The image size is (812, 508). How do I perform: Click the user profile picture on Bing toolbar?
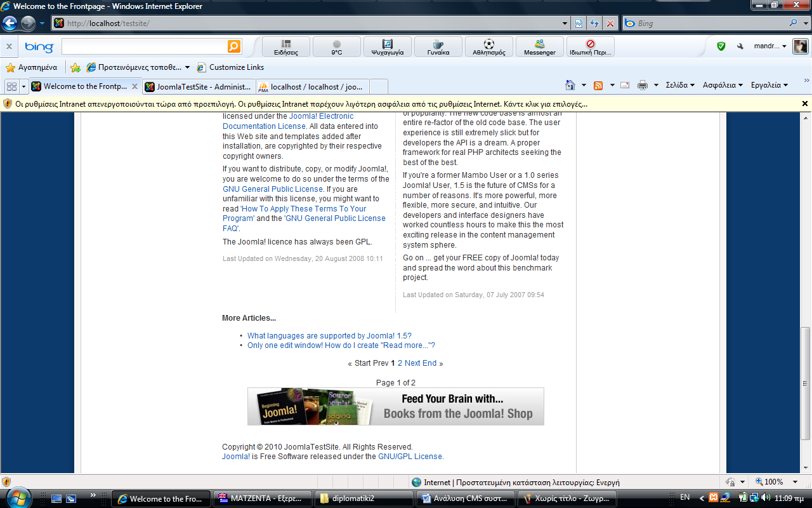[801, 46]
